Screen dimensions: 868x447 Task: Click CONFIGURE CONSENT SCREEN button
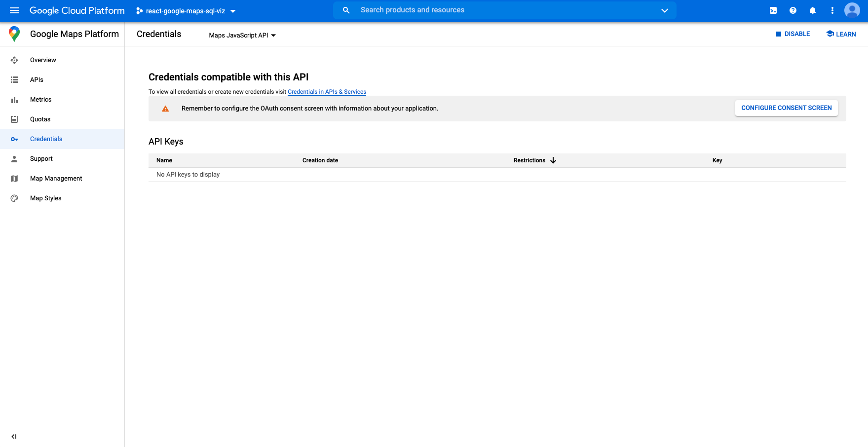pos(787,108)
